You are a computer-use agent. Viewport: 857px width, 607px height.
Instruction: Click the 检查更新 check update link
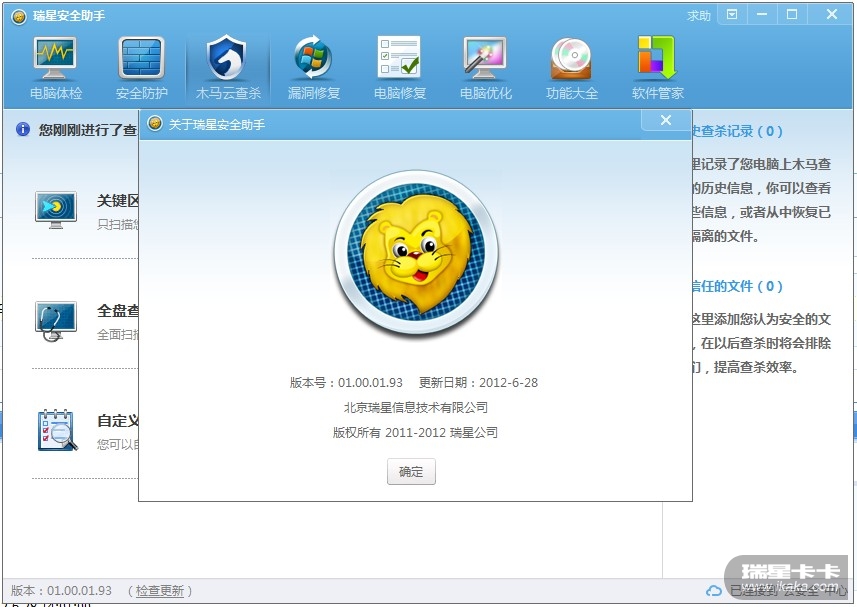pyautogui.click(x=160, y=591)
